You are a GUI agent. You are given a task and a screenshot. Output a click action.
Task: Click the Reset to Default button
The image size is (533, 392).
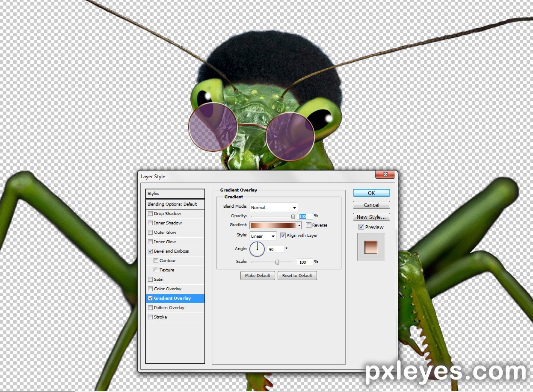pos(297,276)
